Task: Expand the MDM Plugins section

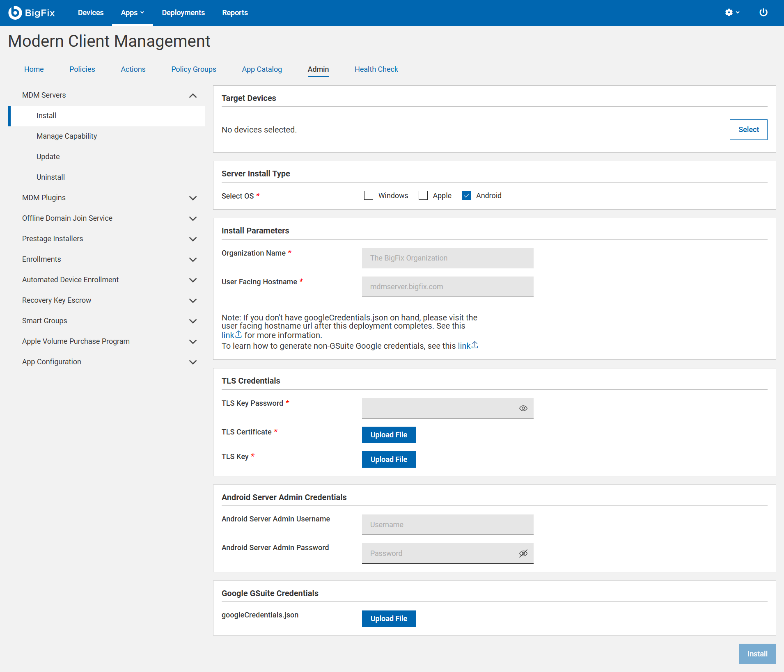Action: (193, 198)
